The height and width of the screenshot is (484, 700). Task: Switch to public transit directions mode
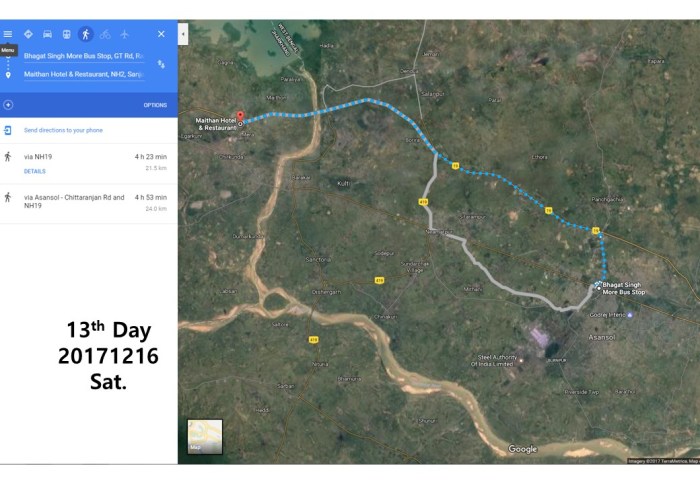coord(66,34)
